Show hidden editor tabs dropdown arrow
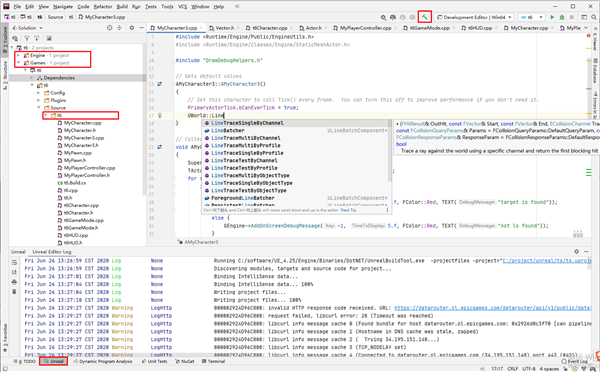This screenshot has height=372, width=600. [x=586, y=28]
